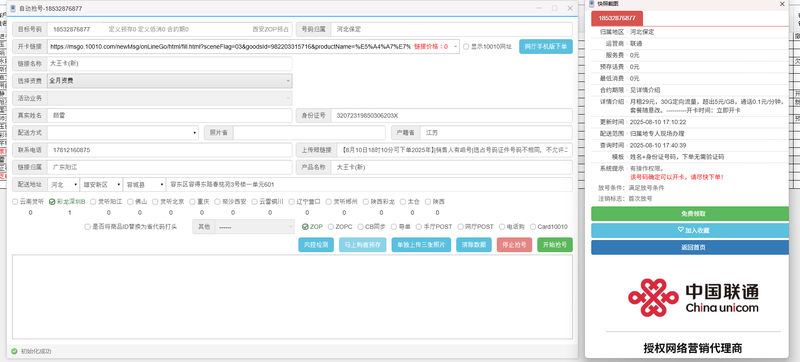The height and width of the screenshot is (362, 800).
Task: Click the 链接归属 field
Action: (170, 167)
